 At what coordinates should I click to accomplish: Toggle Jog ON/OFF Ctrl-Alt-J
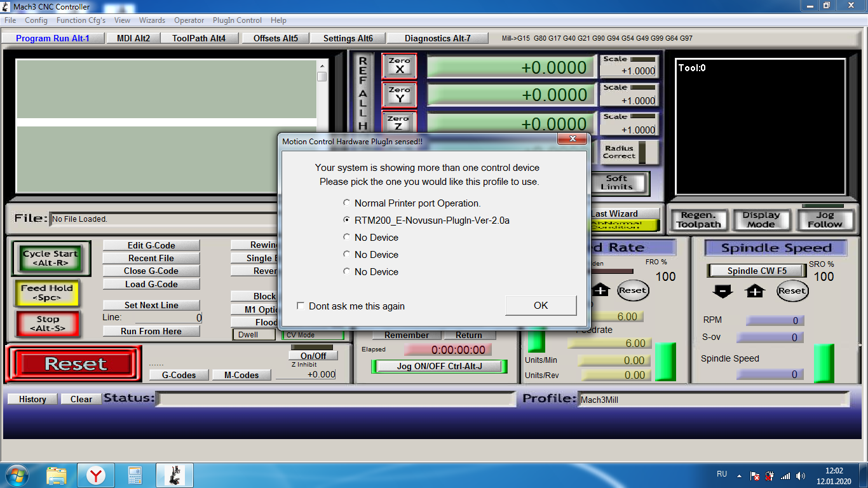tap(440, 366)
